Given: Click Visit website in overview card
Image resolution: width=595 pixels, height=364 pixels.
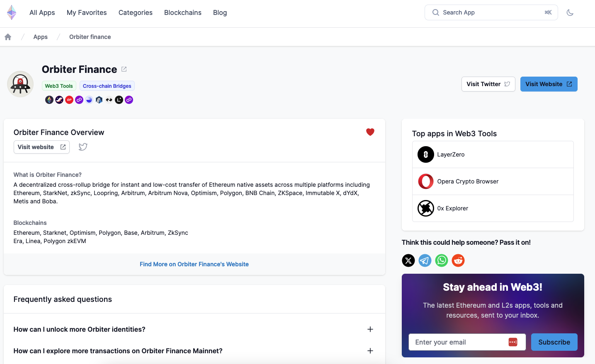Looking at the screenshot, I should point(41,147).
